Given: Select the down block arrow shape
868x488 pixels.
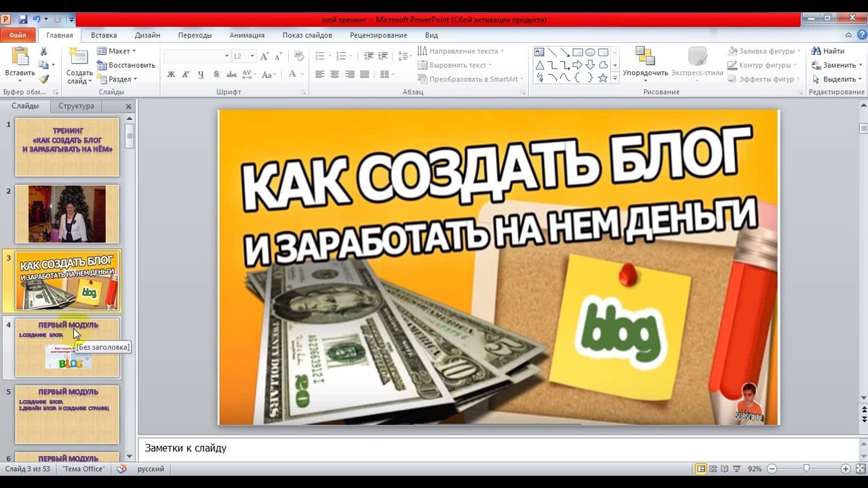Looking at the screenshot, I should pyautogui.click(x=590, y=65).
